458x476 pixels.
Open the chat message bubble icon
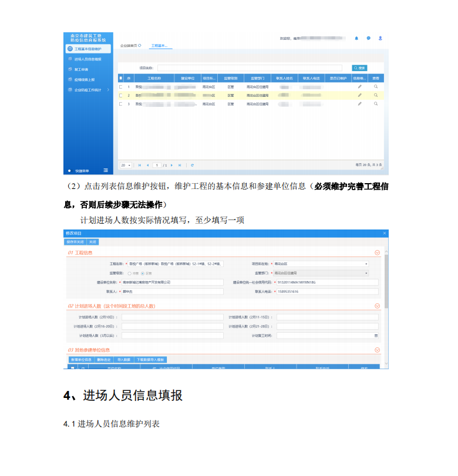(x=368, y=38)
